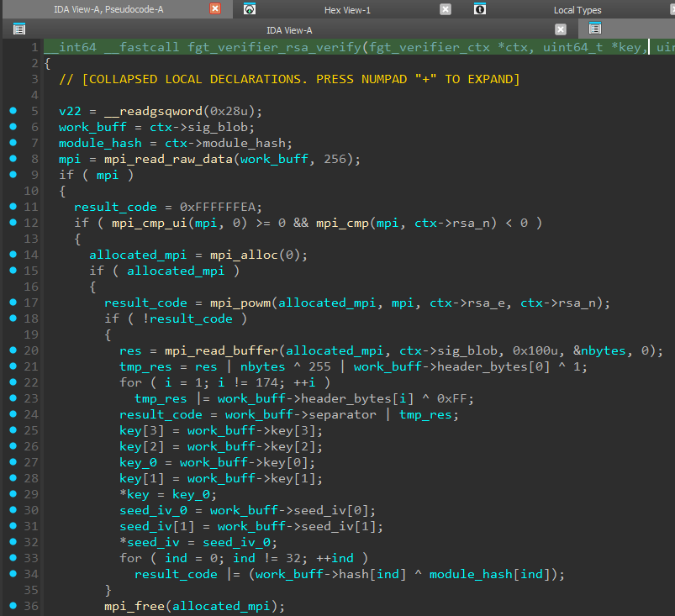This screenshot has height=616, width=675.
Task: Toggle breakpoint dot on line 36
Action: (13, 606)
